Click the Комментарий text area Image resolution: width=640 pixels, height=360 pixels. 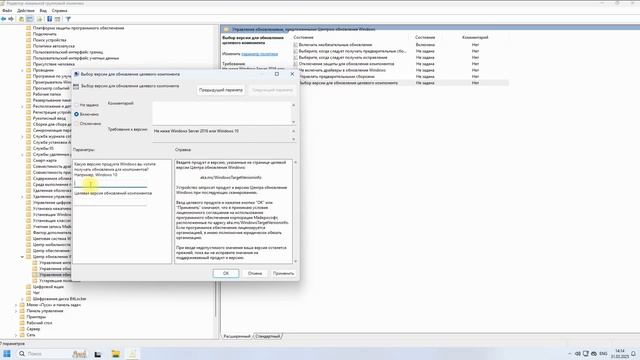tap(222, 113)
